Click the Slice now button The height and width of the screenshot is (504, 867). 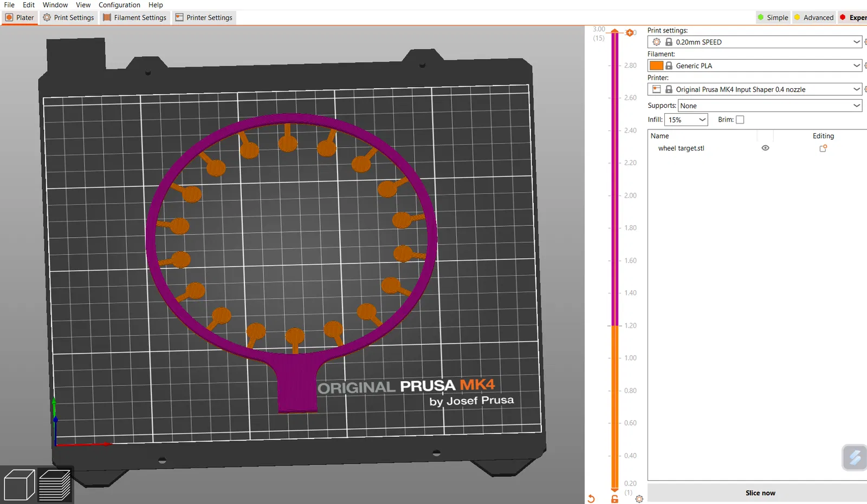tap(760, 493)
